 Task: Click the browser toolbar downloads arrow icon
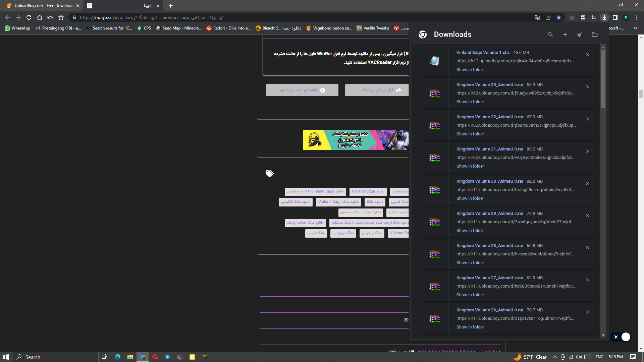[604, 17]
